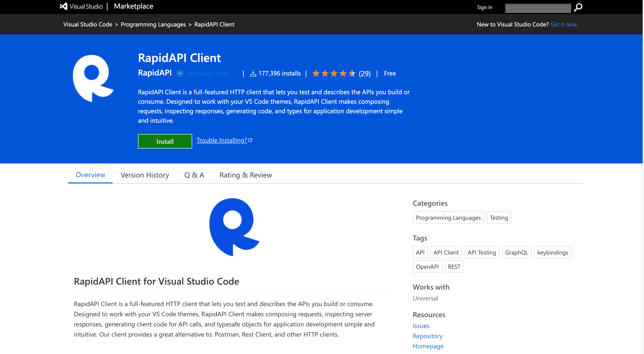Click the keybindings tag
Image resolution: width=644 pixels, height=354 pixels.
pos(553,252)
